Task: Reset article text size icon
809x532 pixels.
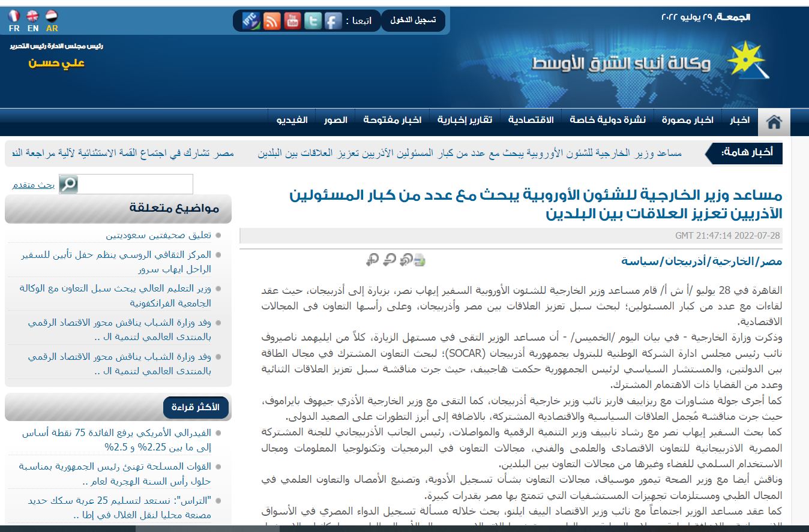Action: pos(406,259)
